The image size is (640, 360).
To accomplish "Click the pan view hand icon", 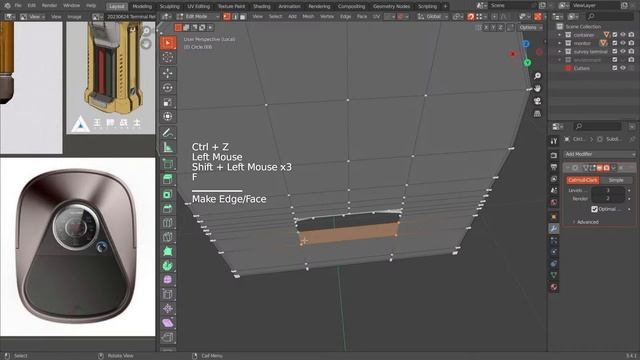I will coord(537,89).
